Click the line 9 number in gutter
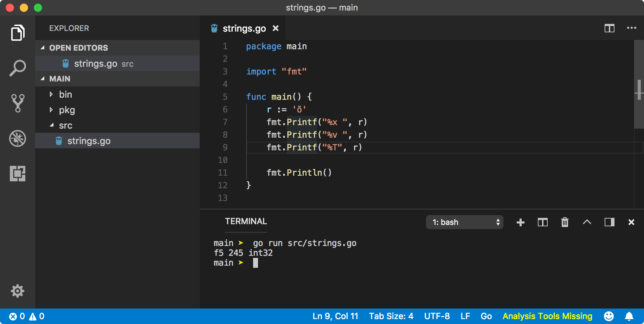The width and height of the screenshot is (644, 324). pos(225,148)
